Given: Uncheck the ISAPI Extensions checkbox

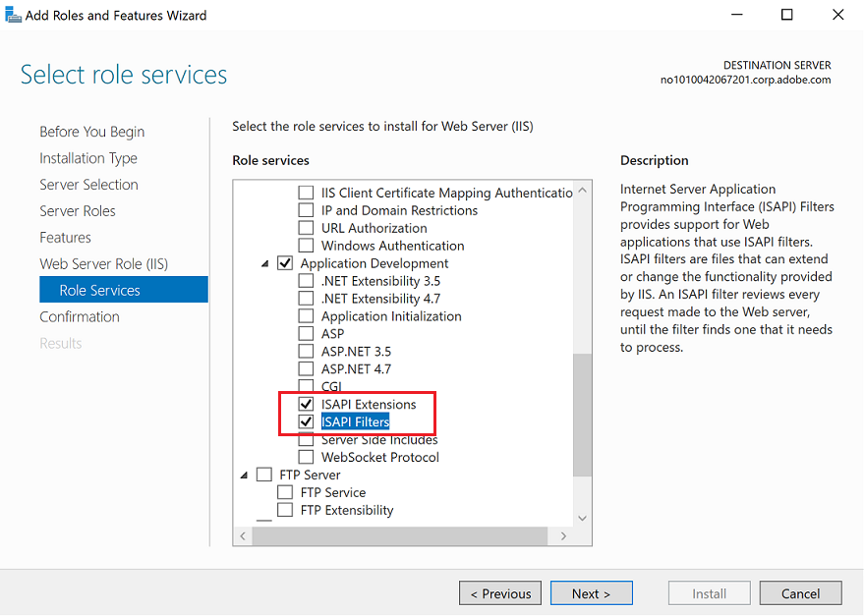Looking at the screenshot, I should (x=307, y=405).
